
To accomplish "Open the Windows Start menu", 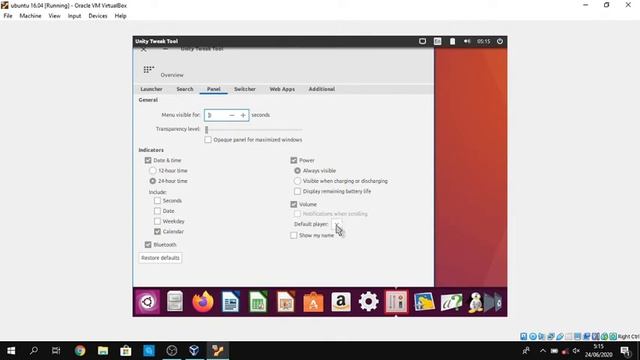I will 11,351.
